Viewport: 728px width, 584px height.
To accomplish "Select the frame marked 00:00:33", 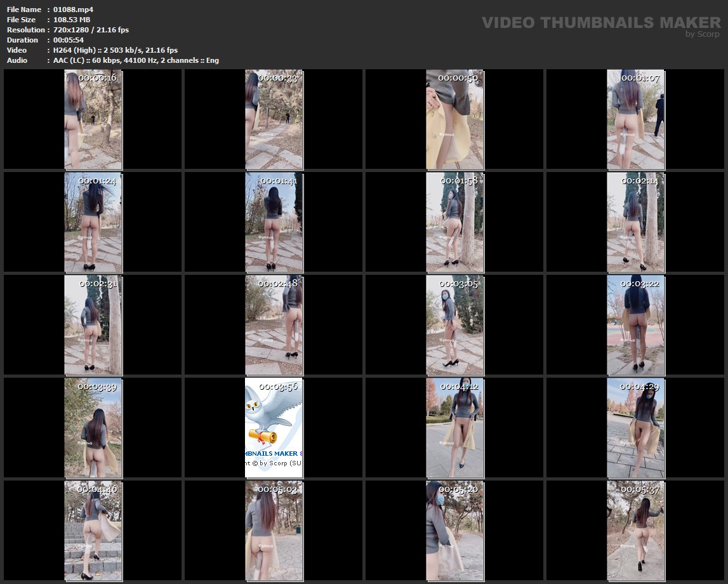I will tap(274, 119).
